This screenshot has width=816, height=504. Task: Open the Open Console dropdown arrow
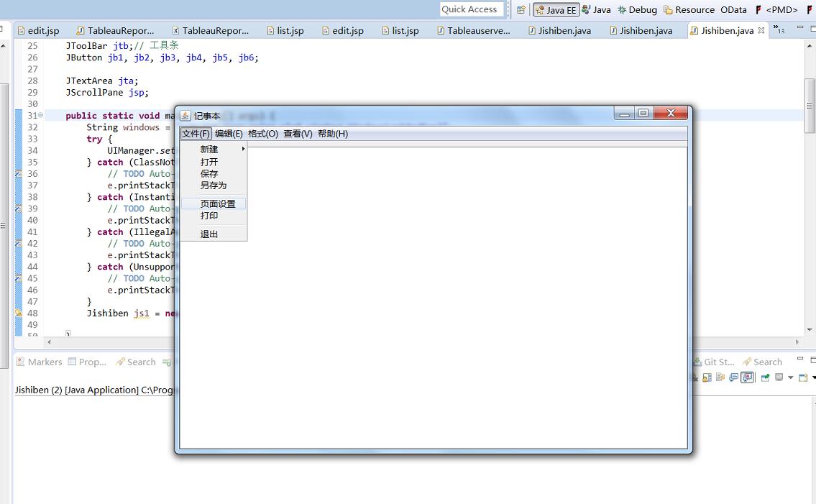click(x=814, y=377)
